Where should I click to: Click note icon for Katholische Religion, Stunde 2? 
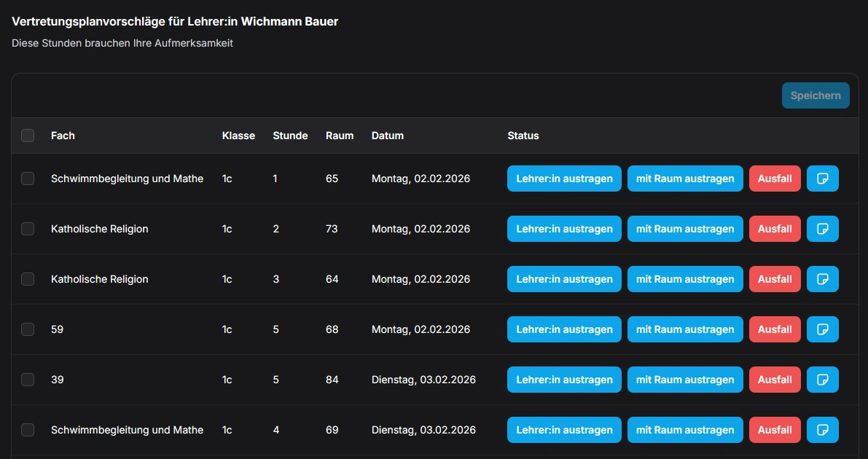822,229
